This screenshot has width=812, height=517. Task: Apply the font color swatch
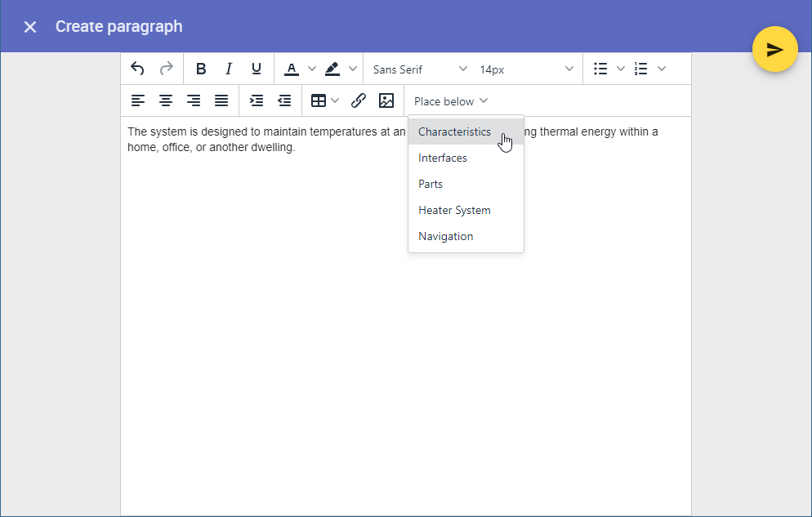(x=292, y=69)
